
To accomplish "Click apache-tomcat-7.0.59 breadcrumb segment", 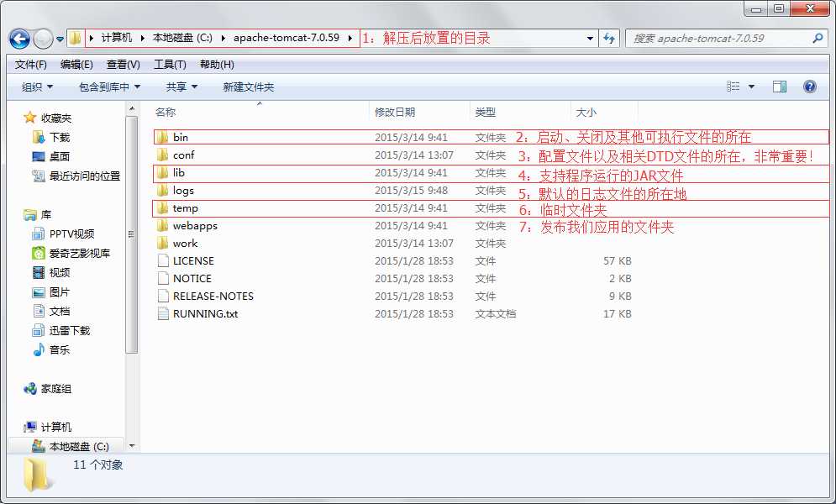I will pos(287,38).
